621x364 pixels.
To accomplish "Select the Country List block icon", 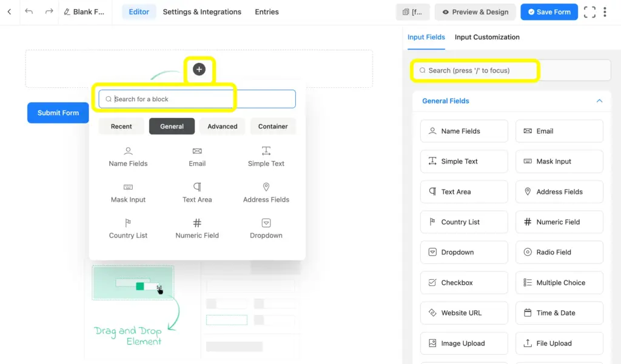I will pos(127,229).
